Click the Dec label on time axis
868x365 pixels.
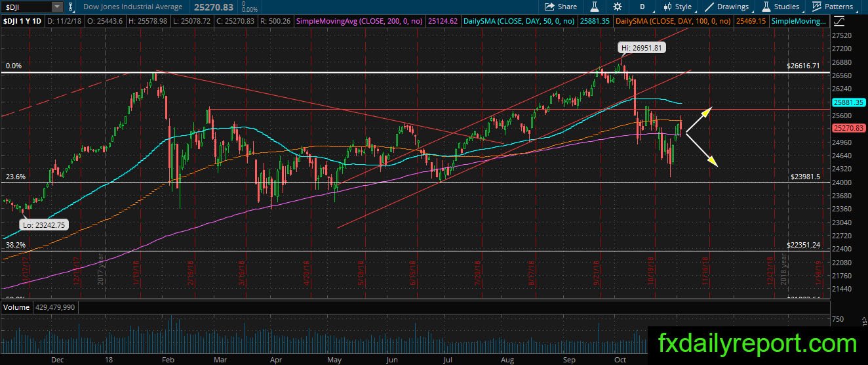pyautogui.click(x=56, y=360)
